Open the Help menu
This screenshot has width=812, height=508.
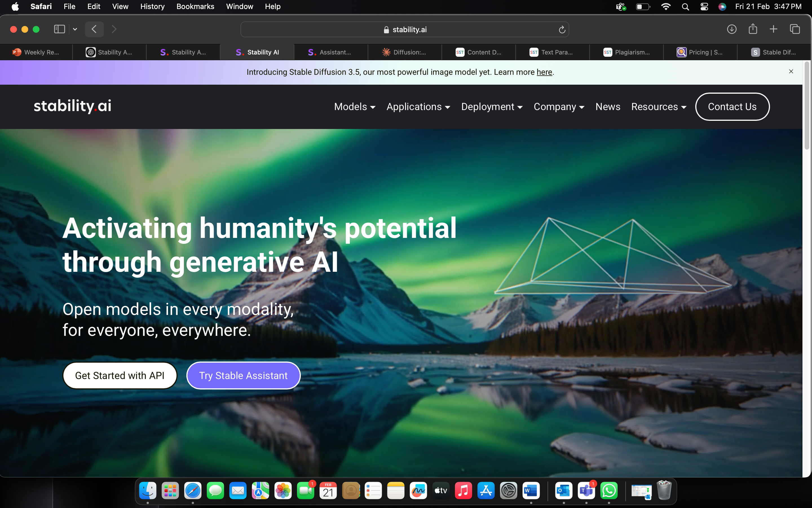[x=272, y=7]
